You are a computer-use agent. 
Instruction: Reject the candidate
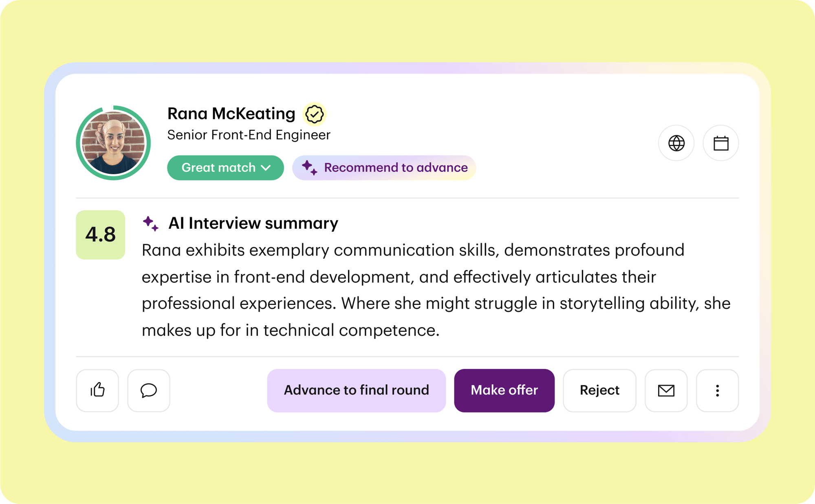[x=599, y=390]
